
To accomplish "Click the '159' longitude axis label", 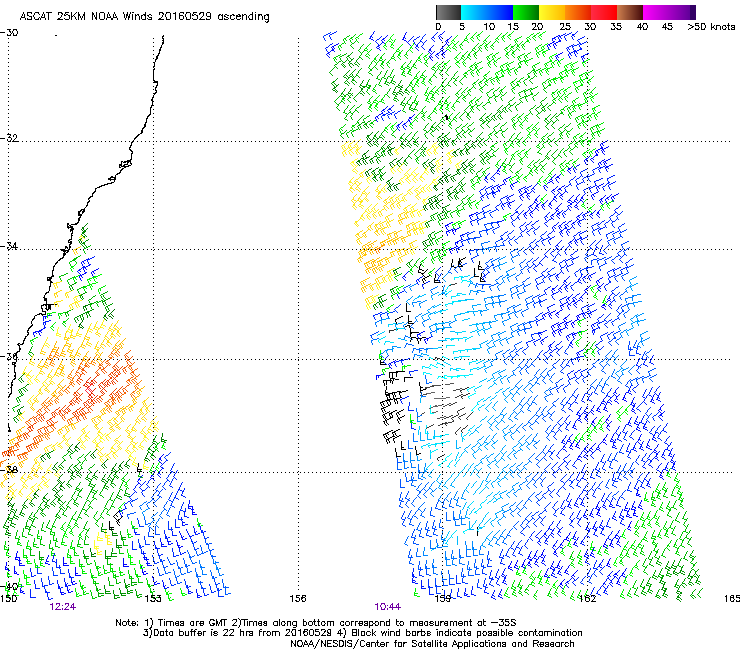I will point(443,599).
